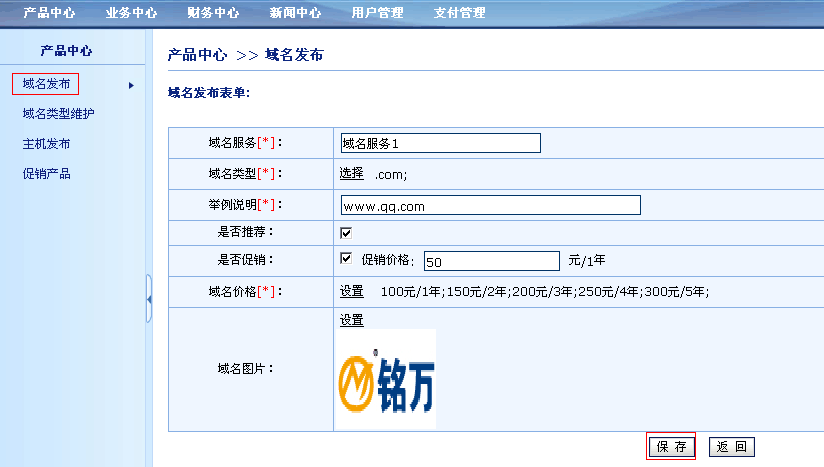
Task: Click the arrow beside 域名发布
Action: coord(131,85)
